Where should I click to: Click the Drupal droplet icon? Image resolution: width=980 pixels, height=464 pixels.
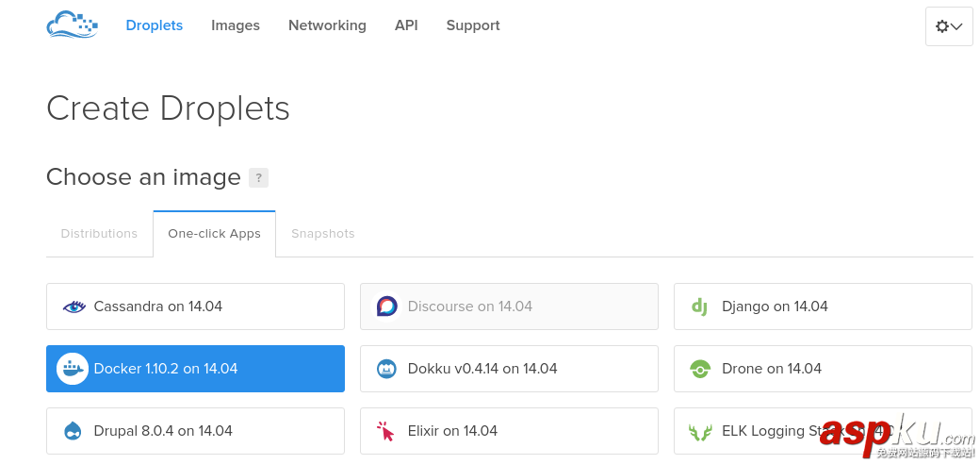(x=73, y=431)
